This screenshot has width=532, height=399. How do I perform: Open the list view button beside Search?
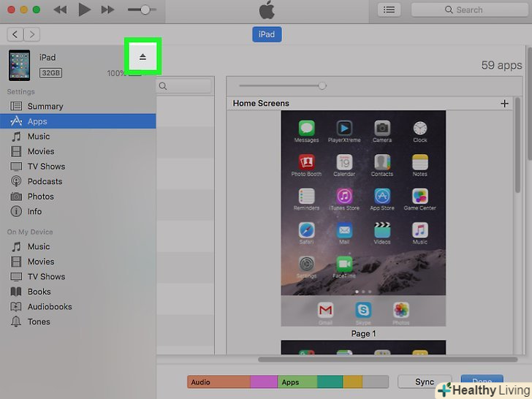coord(389,9)
